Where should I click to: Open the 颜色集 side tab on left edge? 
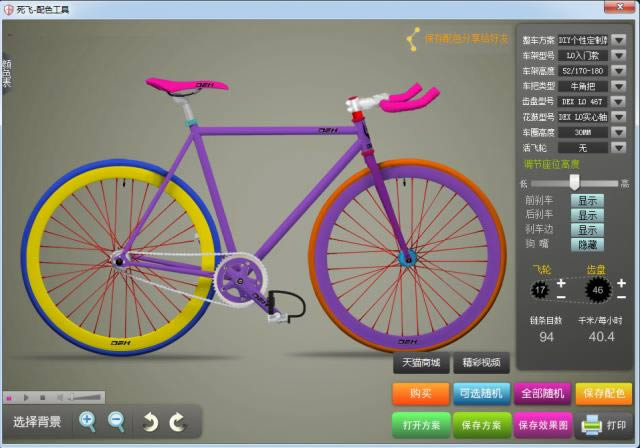point(7,73)
